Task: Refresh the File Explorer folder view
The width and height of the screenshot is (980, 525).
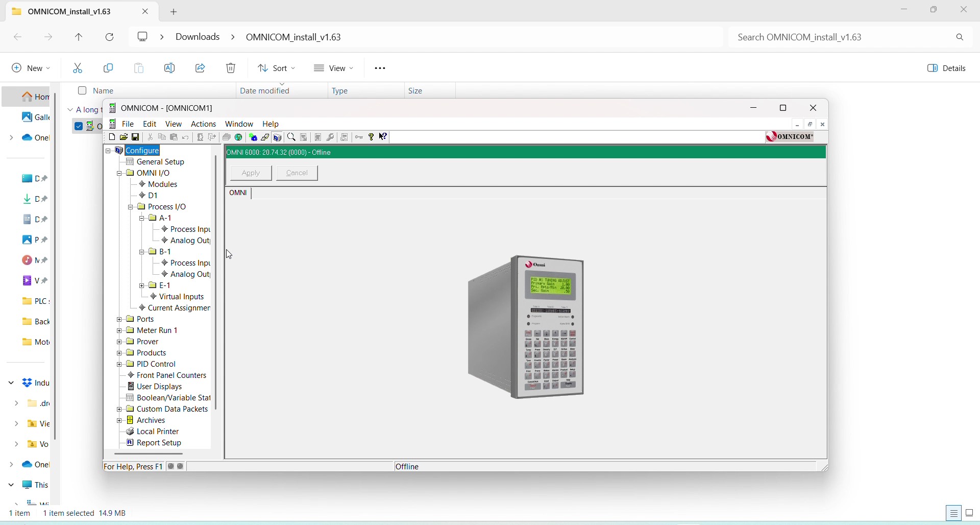Action: 110,37
